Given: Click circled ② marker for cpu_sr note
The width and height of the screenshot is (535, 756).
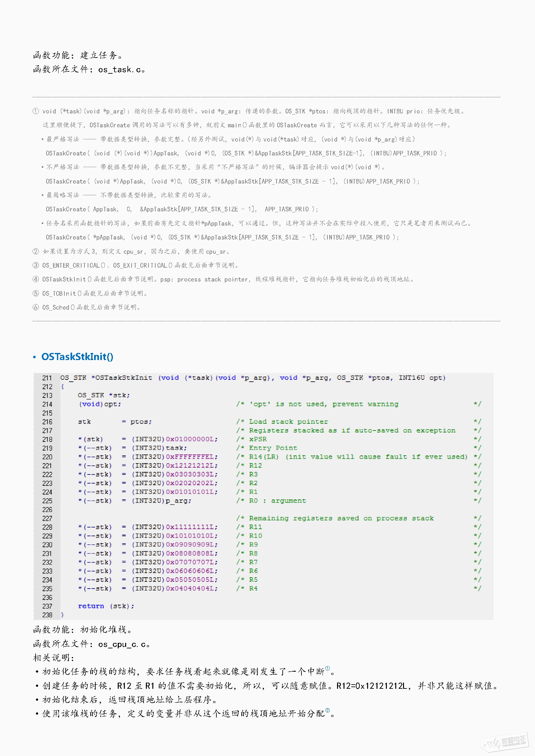Looking at the screenshot, I should (x=36, y=251).
